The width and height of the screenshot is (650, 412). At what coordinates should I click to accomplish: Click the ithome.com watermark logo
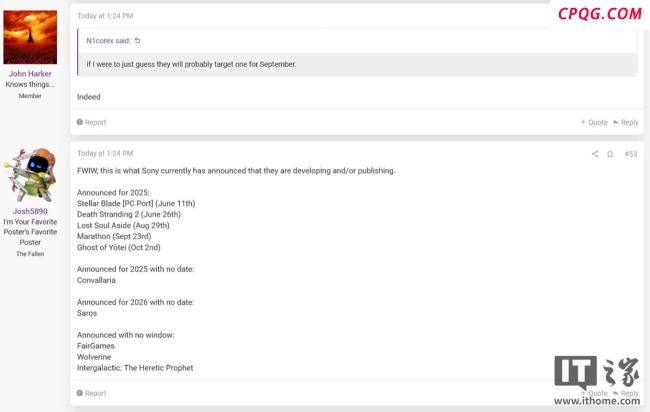pyautogui.click(x=597, y=380)
